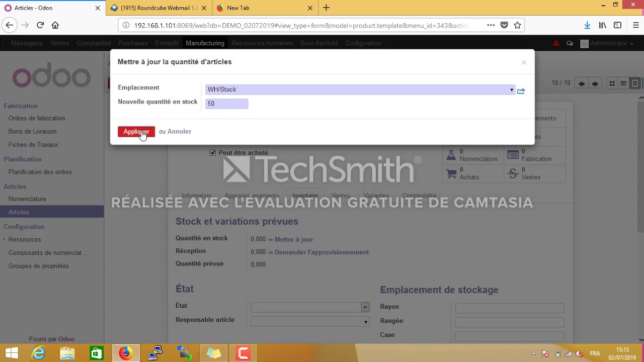Viewport: 644px width, 362px height.
Task: Open Ventes top menu
Action: coord(60,43)
